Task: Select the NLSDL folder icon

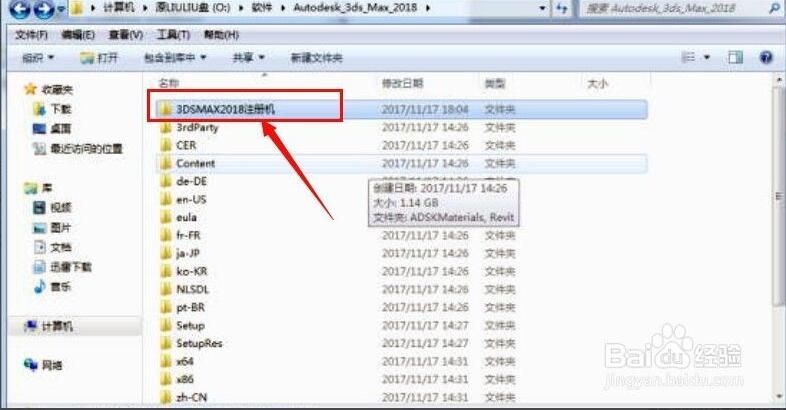Action: 166,289
